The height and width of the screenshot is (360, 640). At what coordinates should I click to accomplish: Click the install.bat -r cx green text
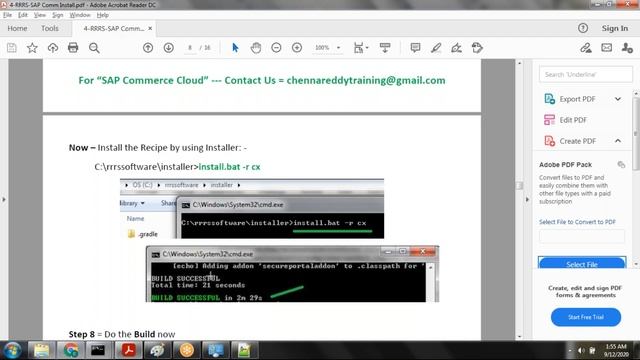[229, 167]
